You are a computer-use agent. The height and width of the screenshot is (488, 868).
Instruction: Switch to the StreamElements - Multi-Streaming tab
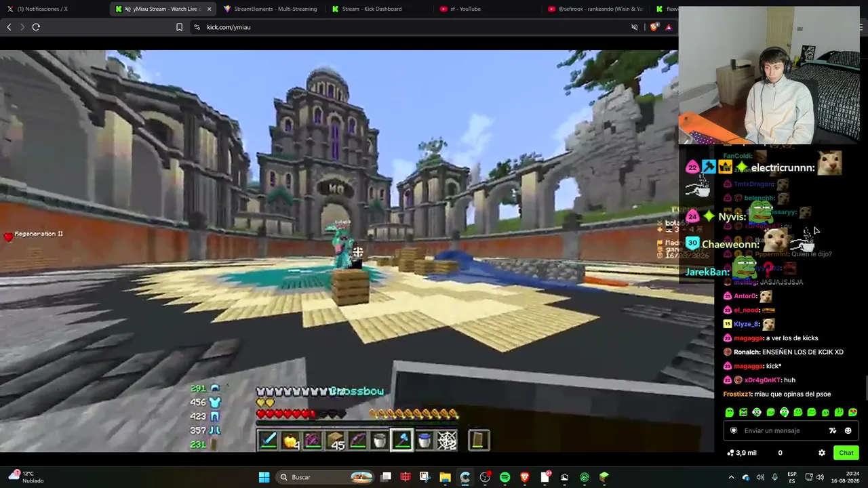[271, 9]
